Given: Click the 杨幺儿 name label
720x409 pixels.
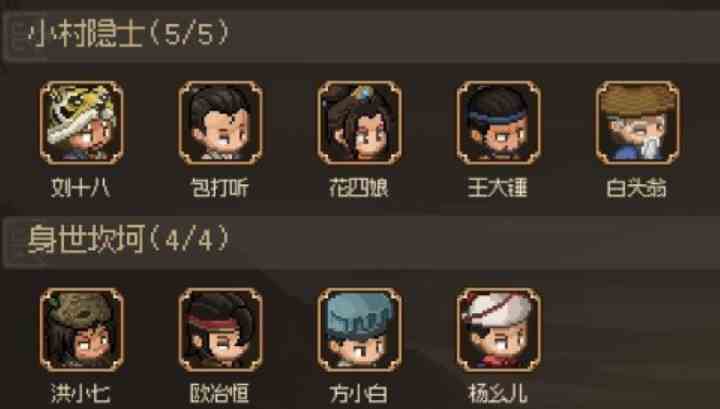Looking at the screenshot, I should point(498,394).
